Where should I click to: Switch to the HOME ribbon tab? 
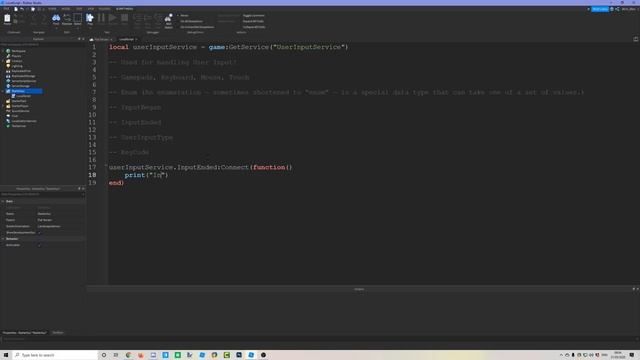pos(52,9)
